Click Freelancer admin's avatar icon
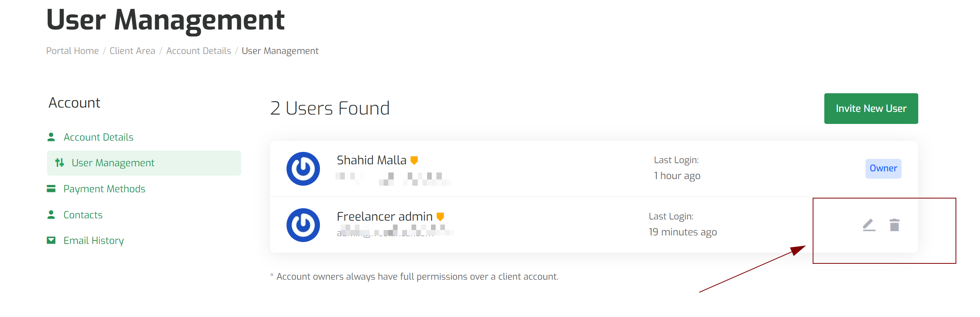Screen dimensions: 980x317 tap(303, 225)
